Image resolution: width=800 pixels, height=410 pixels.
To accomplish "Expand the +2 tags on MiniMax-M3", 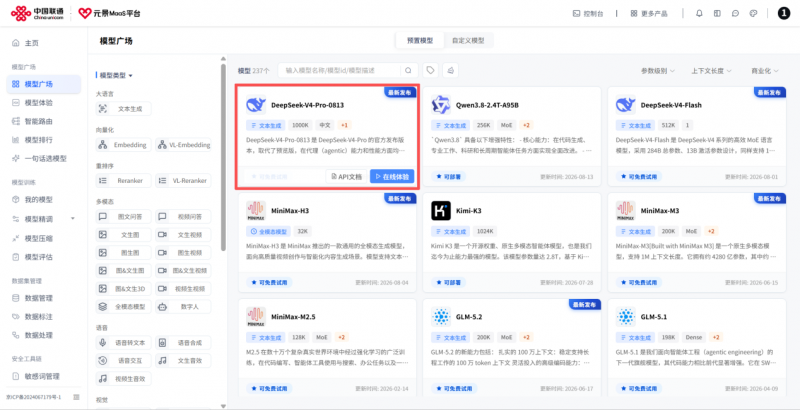I will point(711,231).
